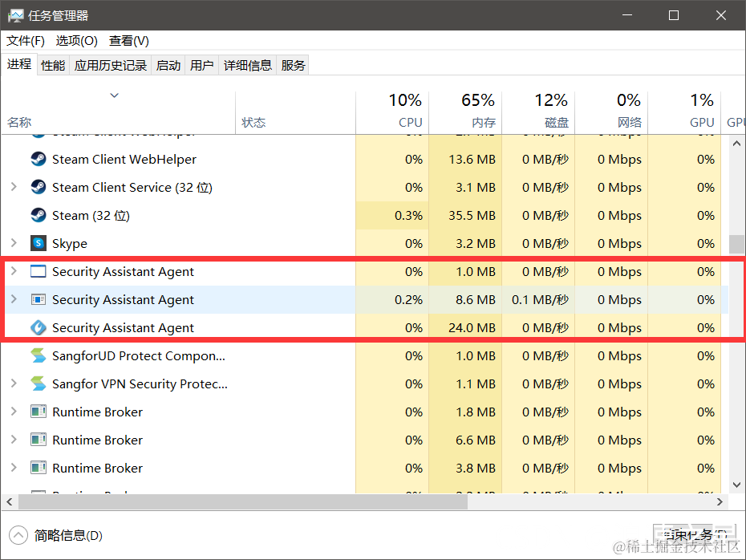Screen dimensions: 746x560
Task: Click the horizontal scrollbar right arrow
Action: tap(720, 501)
